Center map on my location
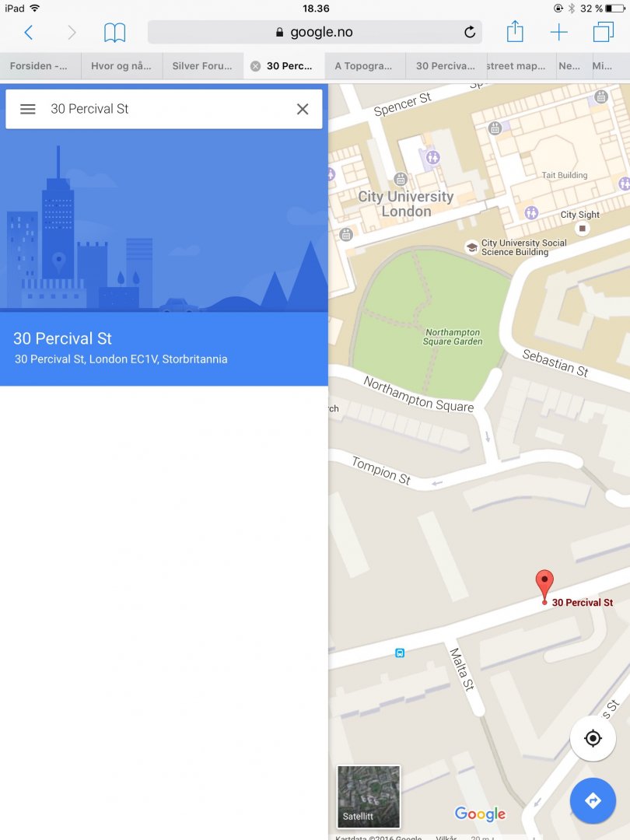The image size is (630, 840). click(x=593, y=738)
